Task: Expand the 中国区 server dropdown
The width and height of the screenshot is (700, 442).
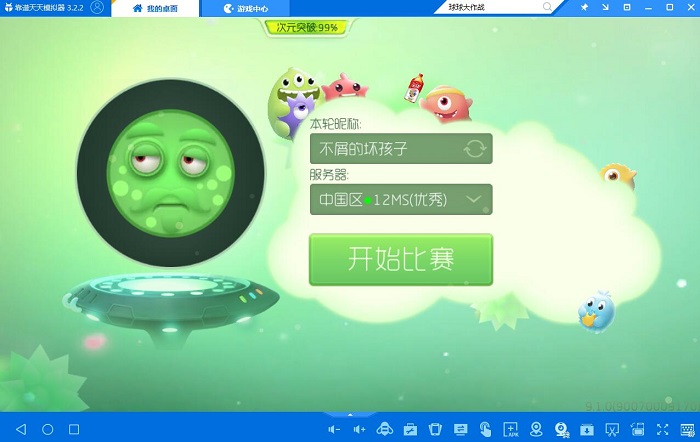Action: (401, 200)
